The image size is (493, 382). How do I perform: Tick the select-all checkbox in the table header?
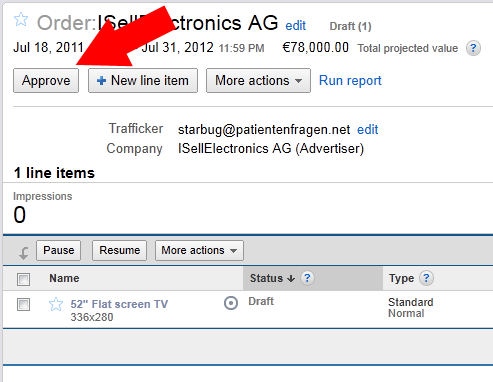(x=23, y=279)
